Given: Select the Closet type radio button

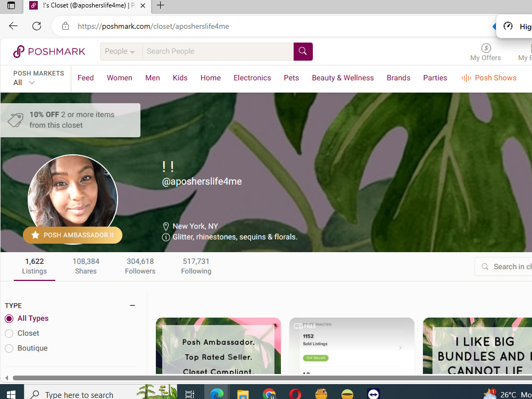Looking at the screenshot, I should click(9, 334).
